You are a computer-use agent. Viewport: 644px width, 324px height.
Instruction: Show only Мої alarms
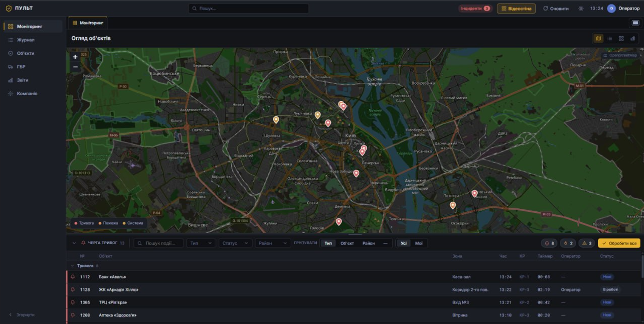[419, 243]
